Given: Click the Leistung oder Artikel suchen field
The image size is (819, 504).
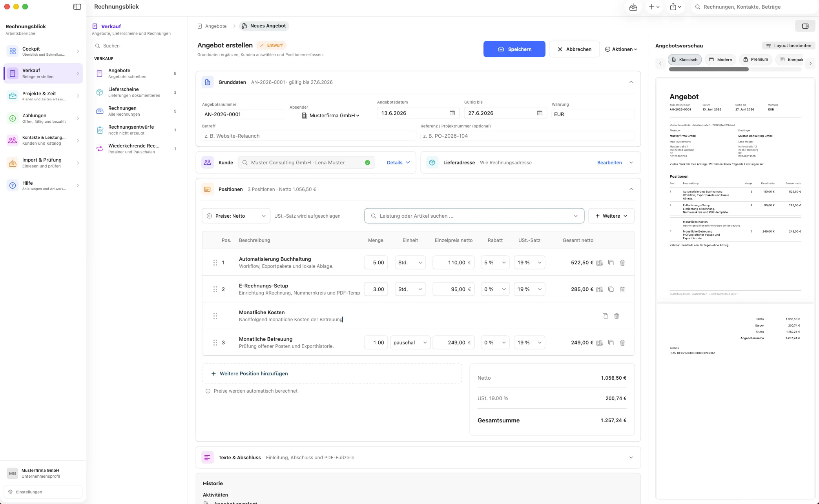Looking at the screenshot, I should coord(474,216).
